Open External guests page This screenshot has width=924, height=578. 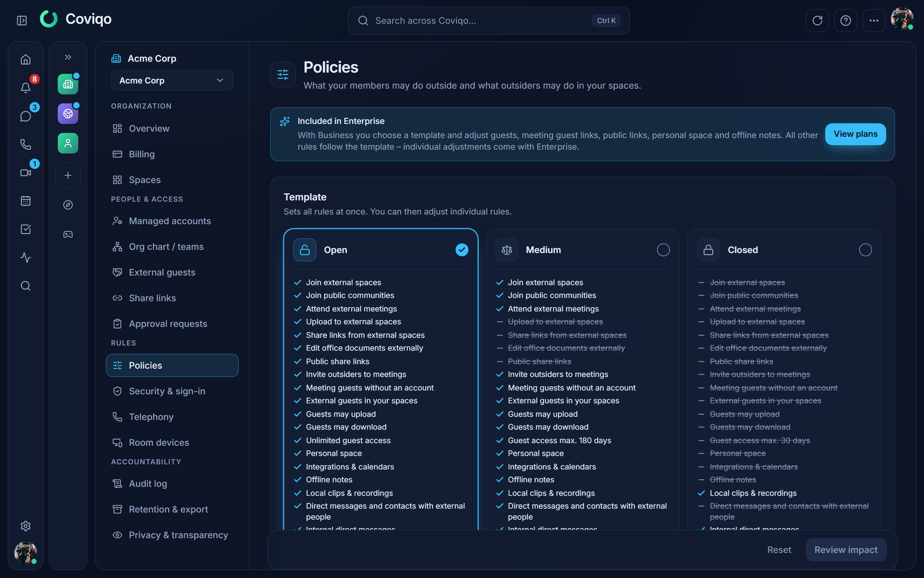pyautogui.click(x=172, y=272)
